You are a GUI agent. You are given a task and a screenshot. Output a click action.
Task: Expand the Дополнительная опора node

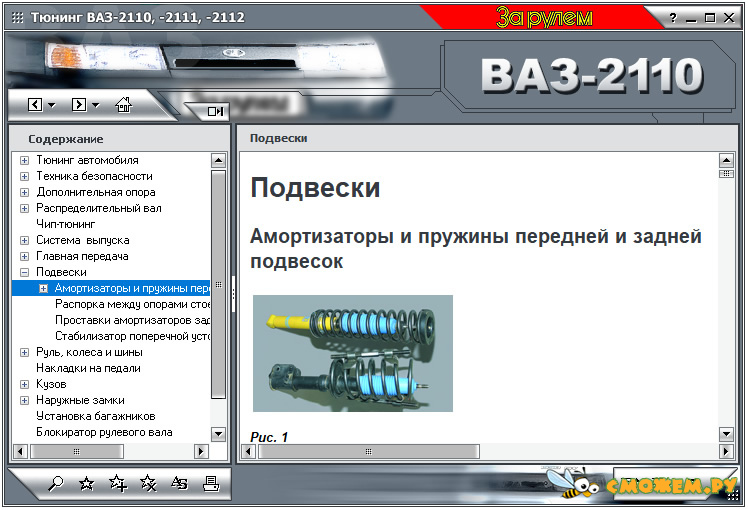24,192
